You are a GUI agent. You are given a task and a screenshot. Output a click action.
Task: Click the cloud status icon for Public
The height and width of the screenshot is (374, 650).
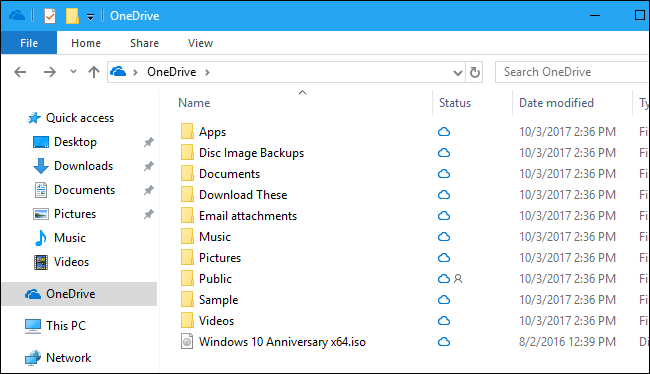pyautogui.click(x=444, y=279)
